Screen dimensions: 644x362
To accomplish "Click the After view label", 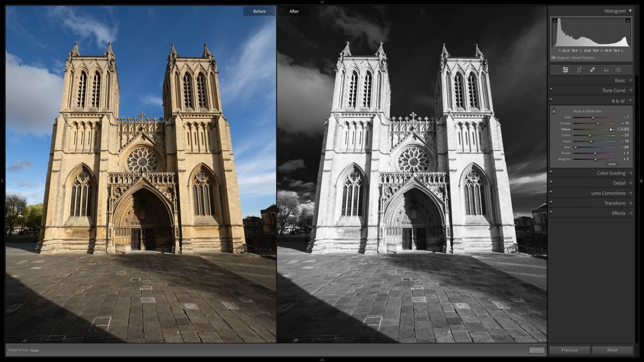I will 293,11.
